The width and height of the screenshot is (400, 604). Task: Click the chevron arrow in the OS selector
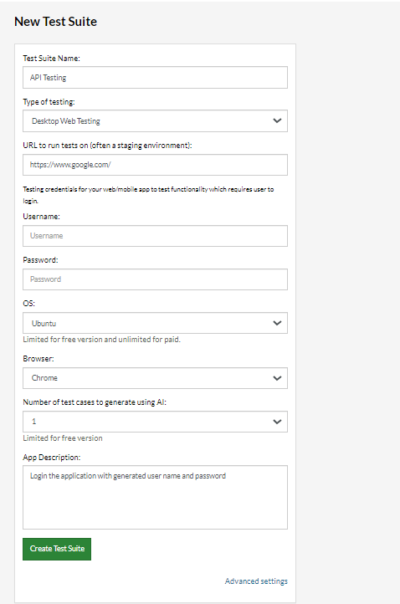tap(277, 323)
